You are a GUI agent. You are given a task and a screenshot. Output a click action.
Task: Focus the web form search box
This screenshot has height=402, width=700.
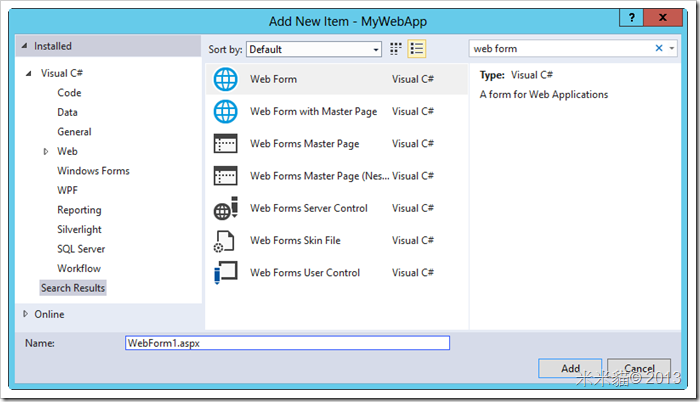click(562, 48)
